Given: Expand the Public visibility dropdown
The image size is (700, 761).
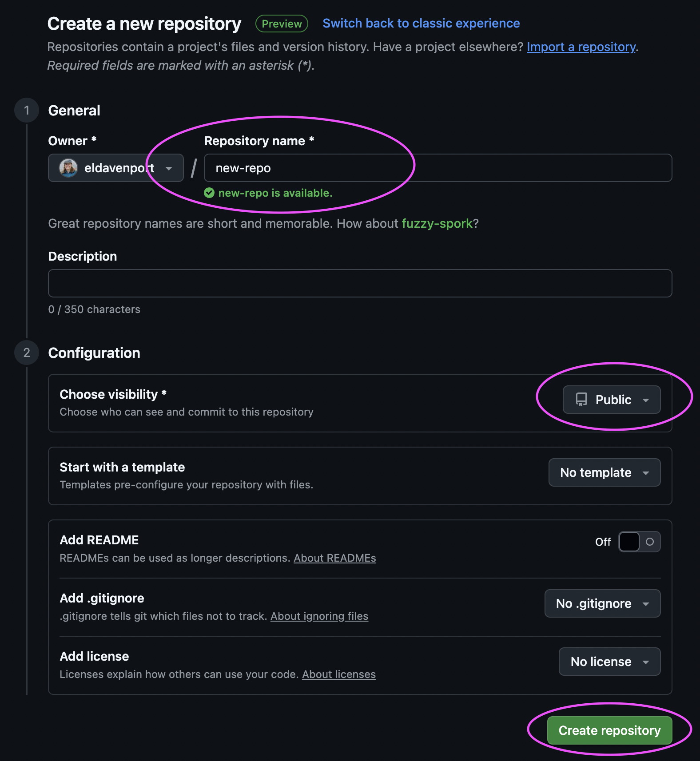Looking at the screenshot, I should [x=612, y=400].
